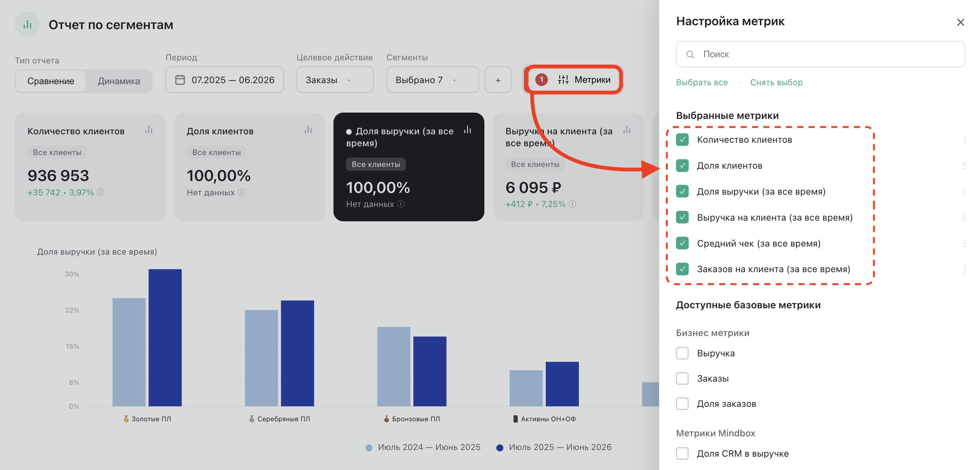Open the Целевое действие Заказы dropdown
980x470 pixels.
335,80
